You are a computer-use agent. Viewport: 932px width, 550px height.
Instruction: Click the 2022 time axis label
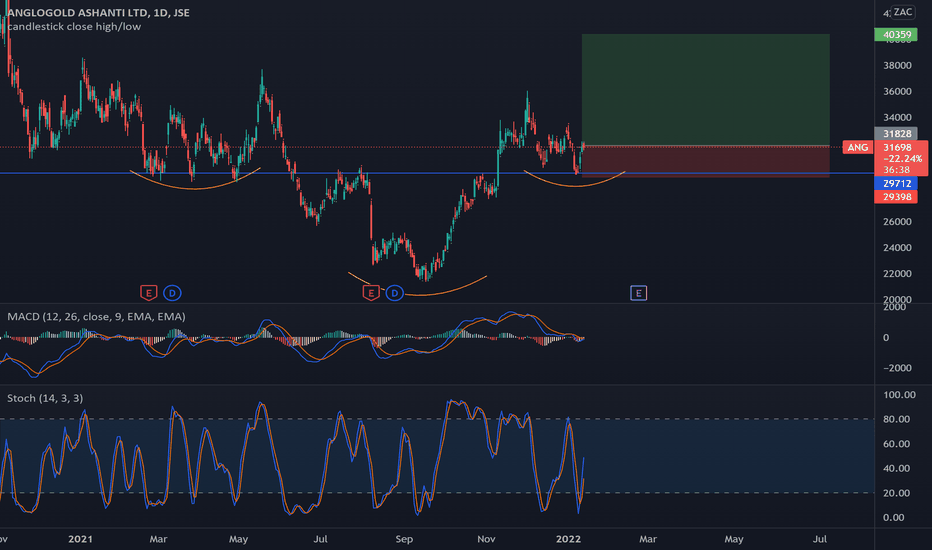click(568, 539)
